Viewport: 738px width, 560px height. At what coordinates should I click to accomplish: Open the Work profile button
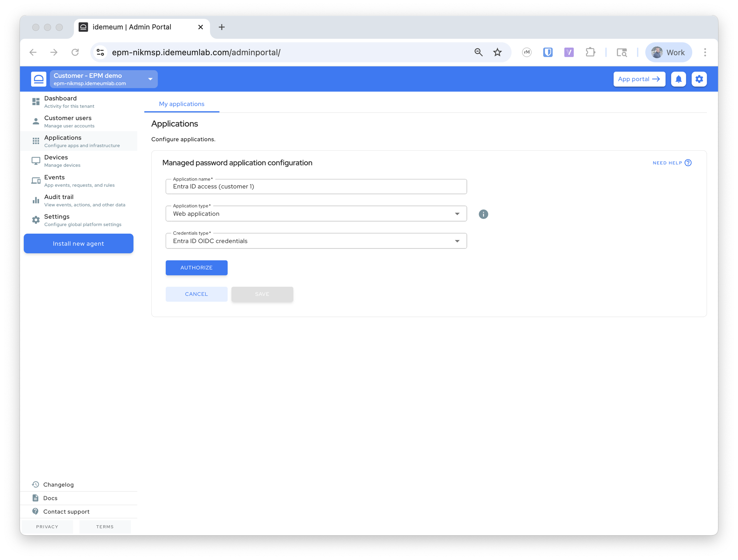tap(668, 52)
